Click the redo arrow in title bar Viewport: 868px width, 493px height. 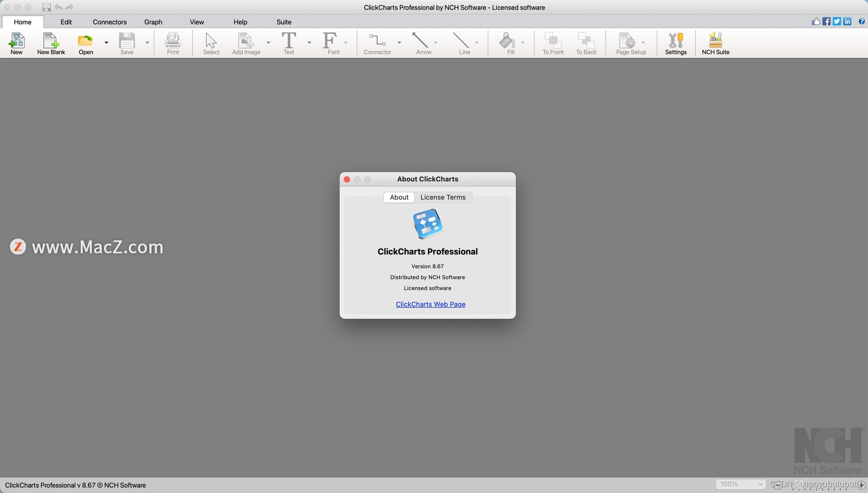click(69, 7)
